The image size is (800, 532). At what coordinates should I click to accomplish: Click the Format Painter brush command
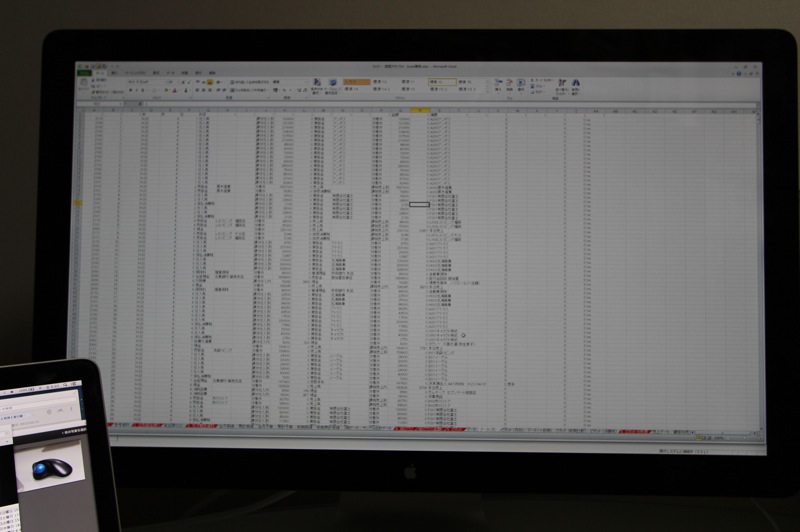pos(107,92)
